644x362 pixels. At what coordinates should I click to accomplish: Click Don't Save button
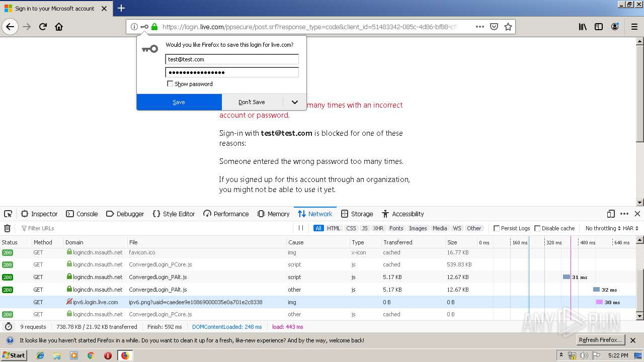point(252,102)
